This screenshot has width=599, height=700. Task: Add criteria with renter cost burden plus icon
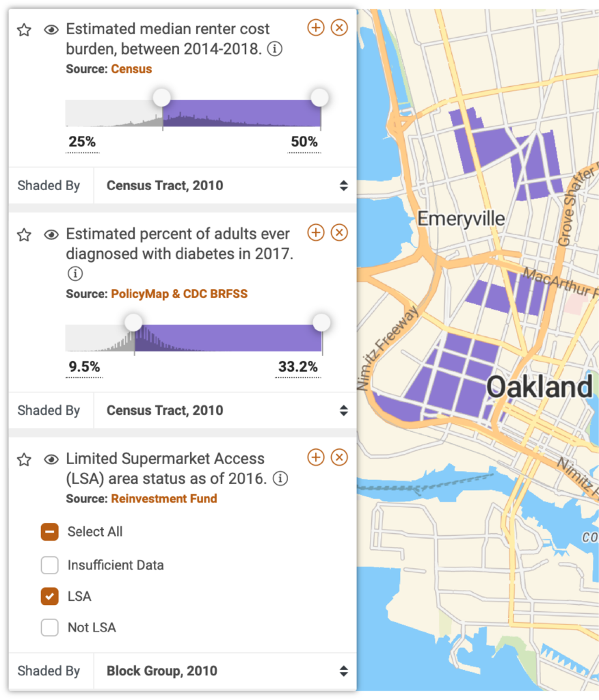(x=316, y=27)
